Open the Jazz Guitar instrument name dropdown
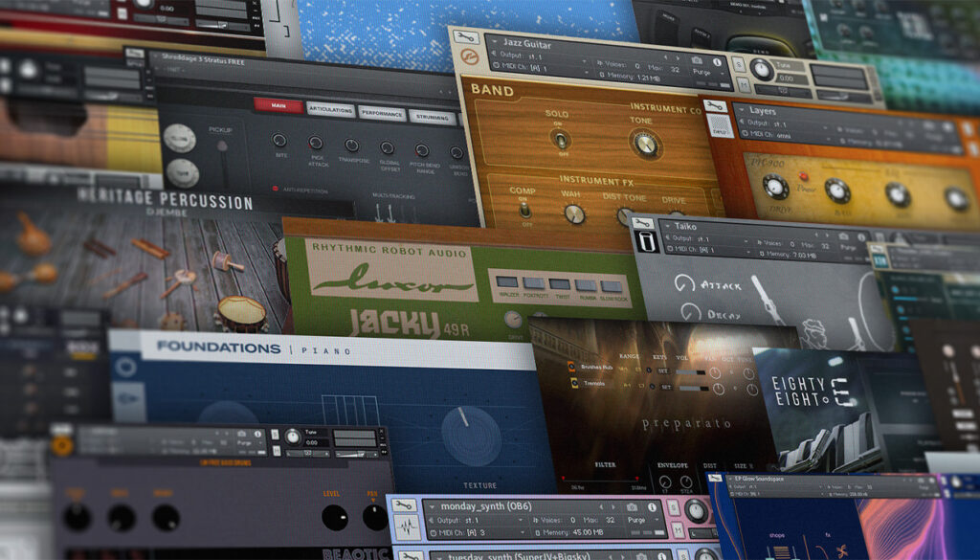980x560 pixels. [x=492, y=41]
